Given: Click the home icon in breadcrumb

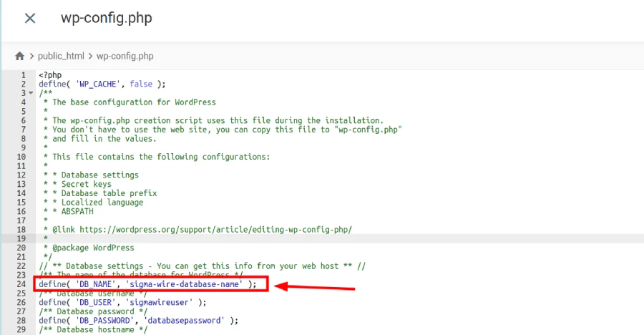Looking at the screenshot, I should point(19,56).
